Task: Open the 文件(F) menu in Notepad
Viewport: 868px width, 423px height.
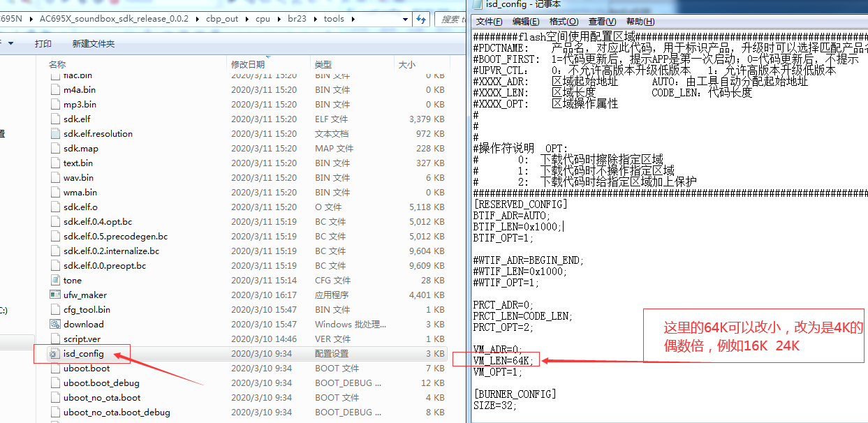Action: coord(490,22)
